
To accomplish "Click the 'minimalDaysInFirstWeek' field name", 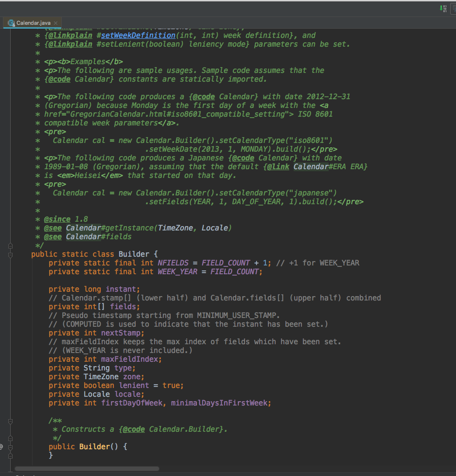I will [219, 403].
